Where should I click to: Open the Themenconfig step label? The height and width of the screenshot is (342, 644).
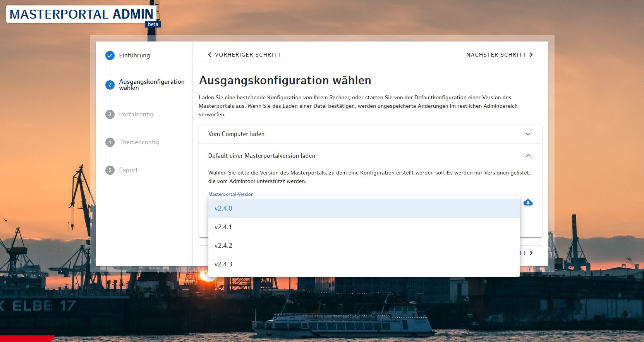(x=139, y=142)
